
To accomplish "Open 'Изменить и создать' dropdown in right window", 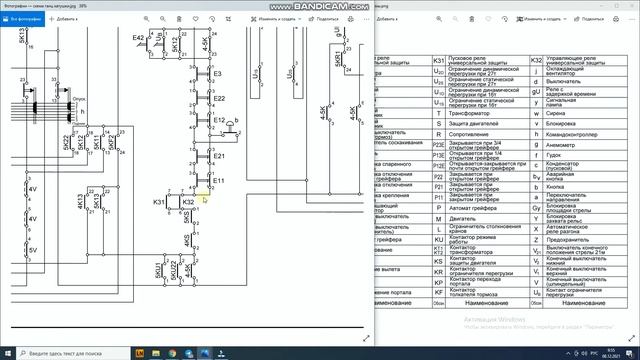I will click(542, 19).
